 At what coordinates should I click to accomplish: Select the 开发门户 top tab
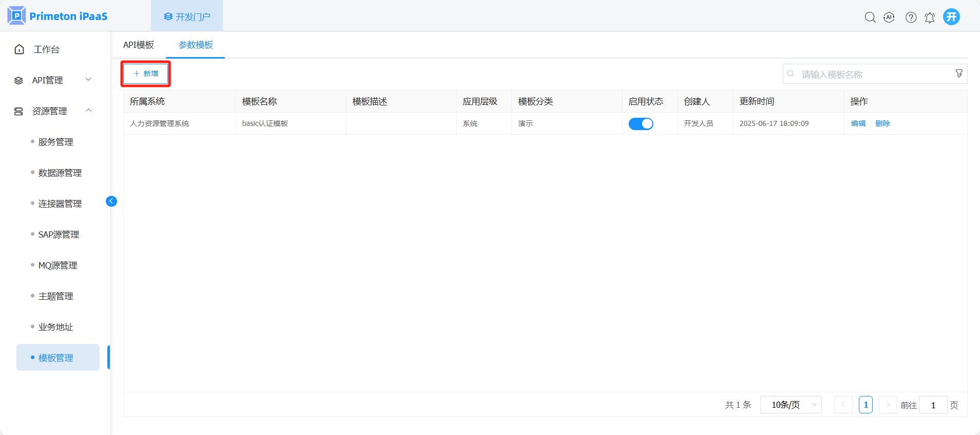click(x=187, y=16)
